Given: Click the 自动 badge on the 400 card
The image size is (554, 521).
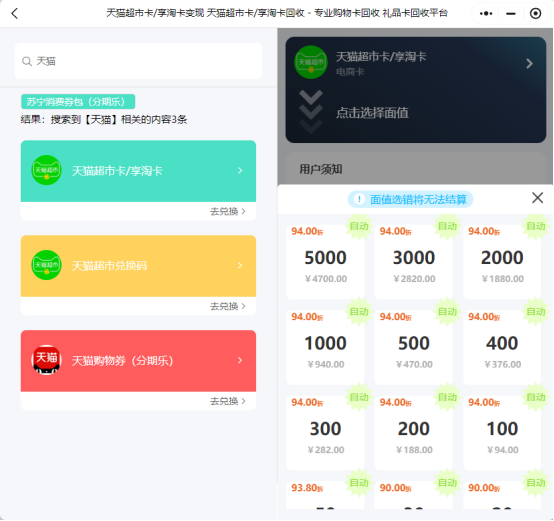Looking at the screenshot, I should coord(536,312).
